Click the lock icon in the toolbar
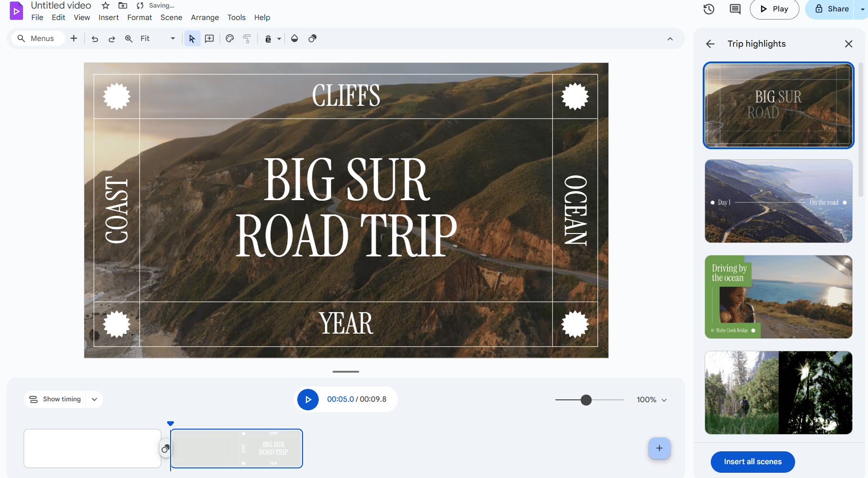The image size is (868, 478). click(268, 39)
